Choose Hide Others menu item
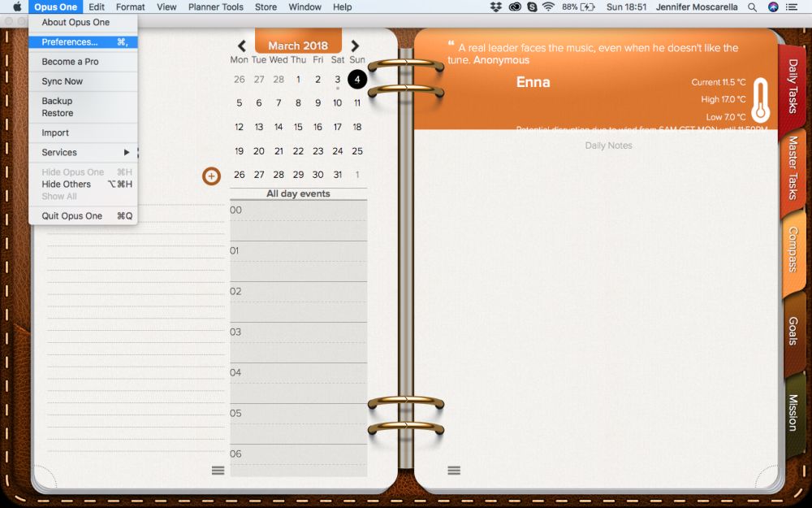 pyautogui.click(x=83, y=184)
